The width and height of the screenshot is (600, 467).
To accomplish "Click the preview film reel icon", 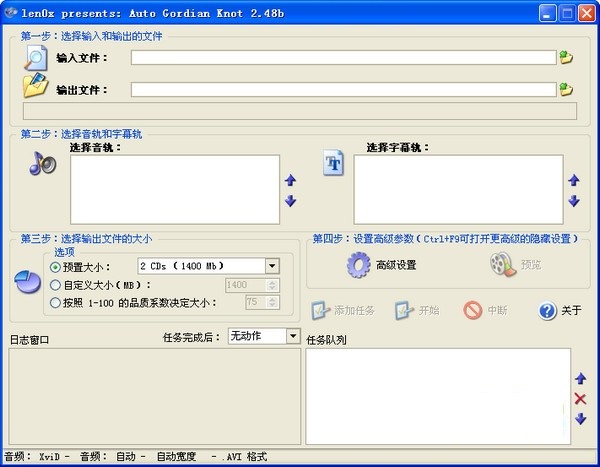I will coord(502,264).
